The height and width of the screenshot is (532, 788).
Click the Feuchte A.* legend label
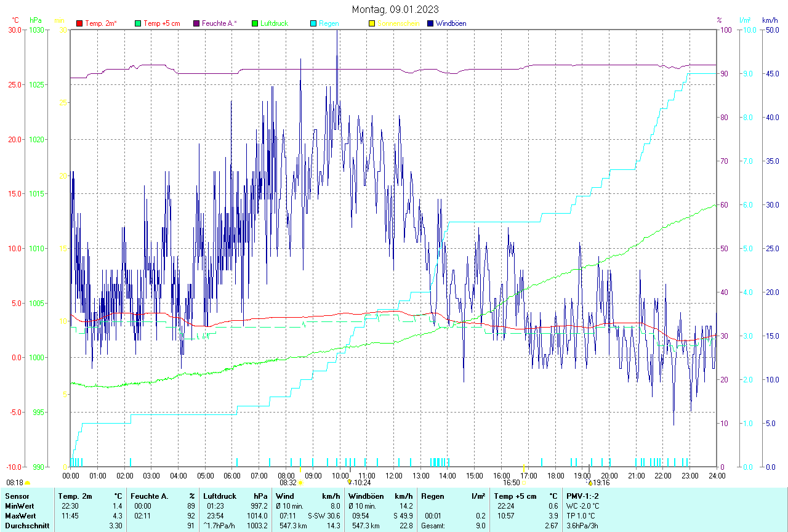pos(219,23)
